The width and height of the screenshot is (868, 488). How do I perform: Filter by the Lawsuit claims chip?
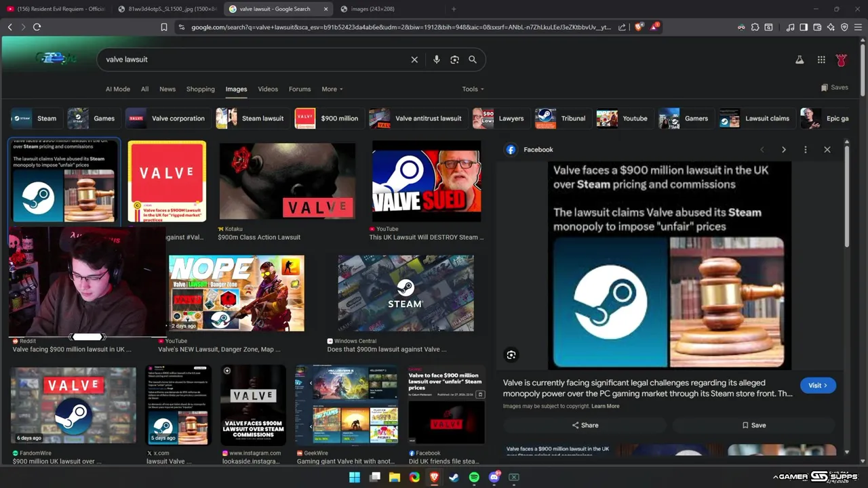[757, 118]
